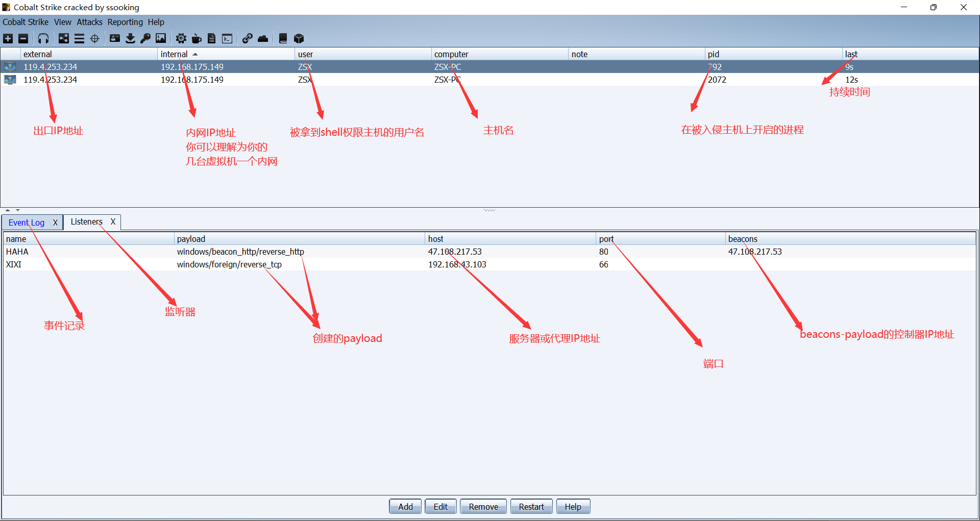Close the Listeners tab
The height and width of the screenshot is (521, 980).
113,221
